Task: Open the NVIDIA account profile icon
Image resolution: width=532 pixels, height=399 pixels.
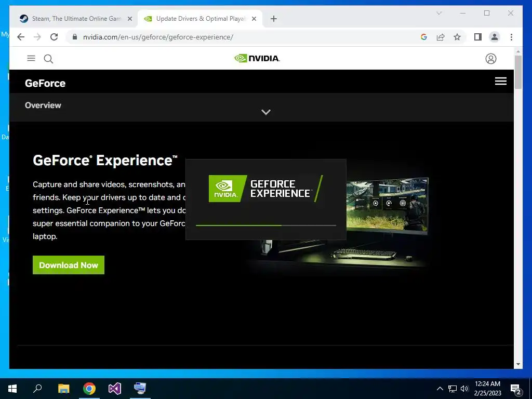Action: pyautogui.click(x=490, y=59)
